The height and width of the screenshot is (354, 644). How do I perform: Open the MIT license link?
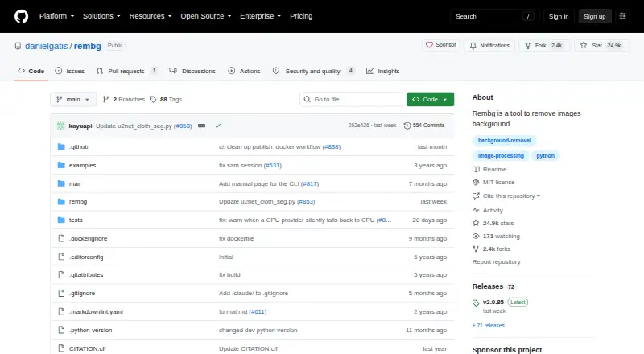tap(493, 183)
